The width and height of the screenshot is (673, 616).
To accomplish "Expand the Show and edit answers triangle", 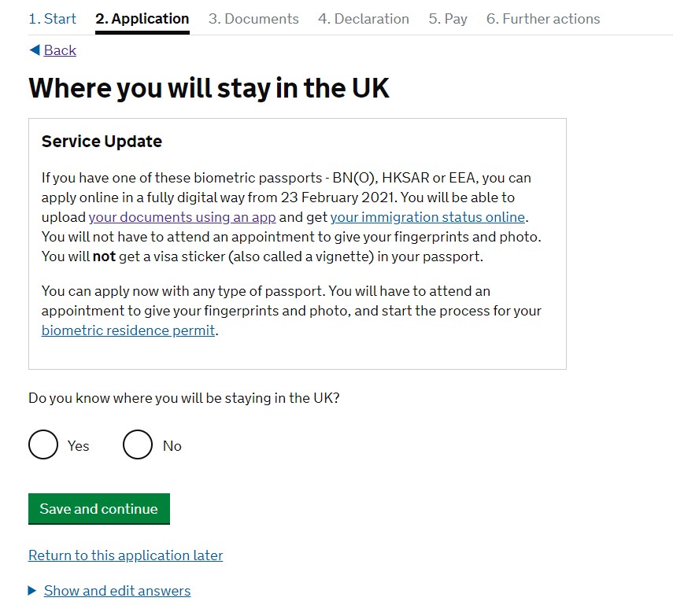I will coord(32,591).
